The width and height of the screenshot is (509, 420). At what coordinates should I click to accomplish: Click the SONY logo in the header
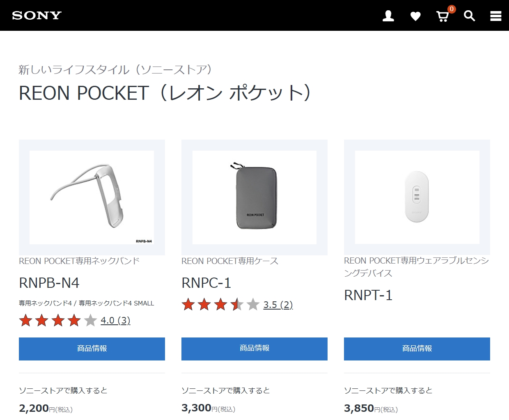coord(36,15)
